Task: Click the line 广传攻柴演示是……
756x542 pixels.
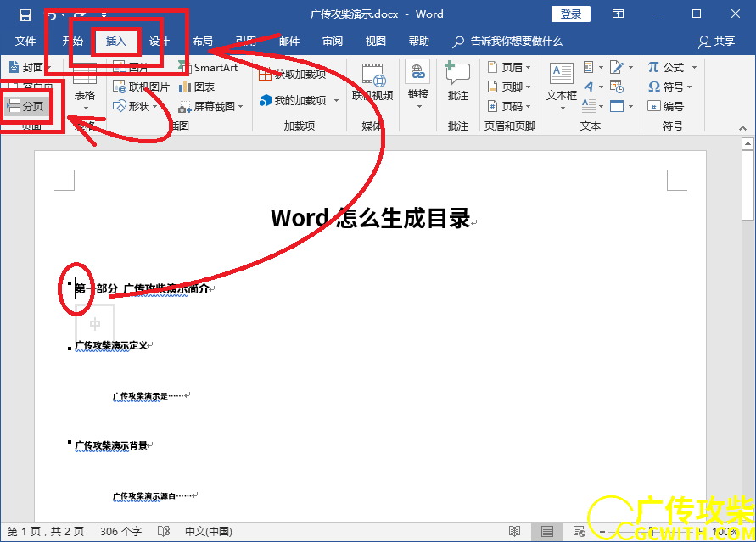Action: pos(148,395)
